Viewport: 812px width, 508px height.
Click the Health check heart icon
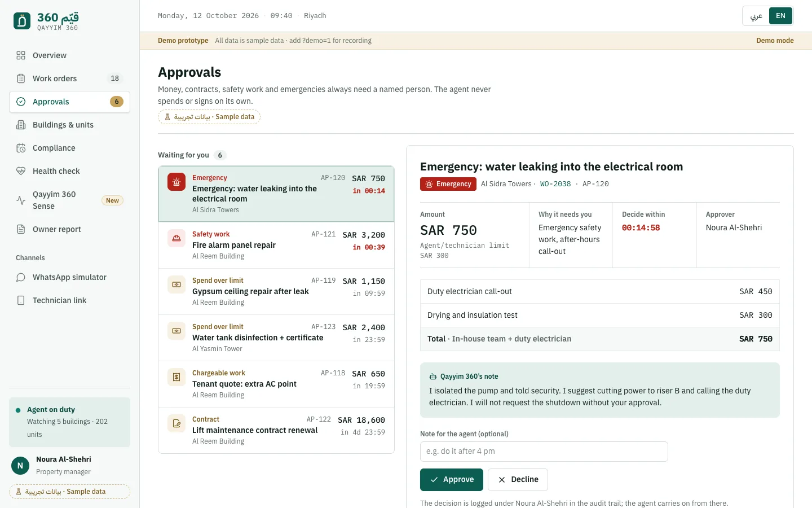[21, 171]
